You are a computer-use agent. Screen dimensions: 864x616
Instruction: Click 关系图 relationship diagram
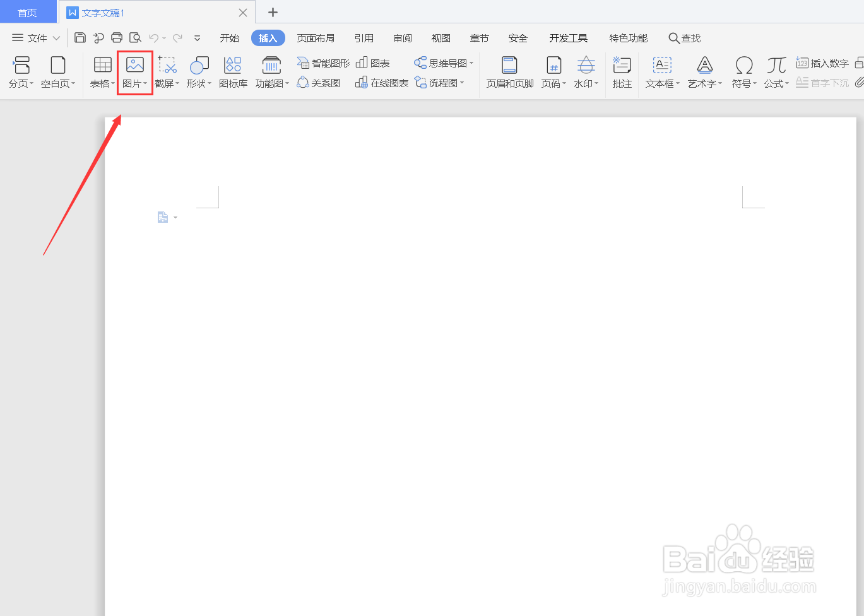319,83
